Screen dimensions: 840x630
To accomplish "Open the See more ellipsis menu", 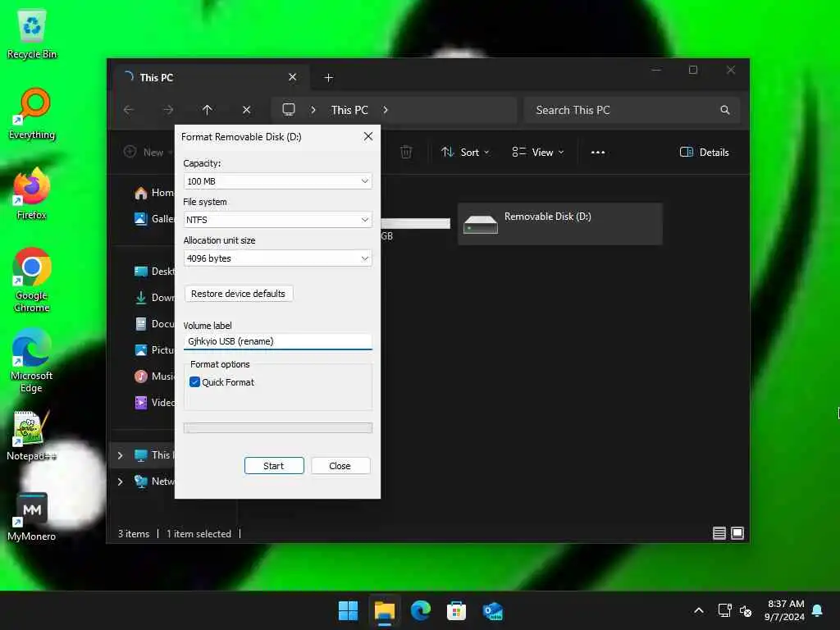I will (598, 152).
